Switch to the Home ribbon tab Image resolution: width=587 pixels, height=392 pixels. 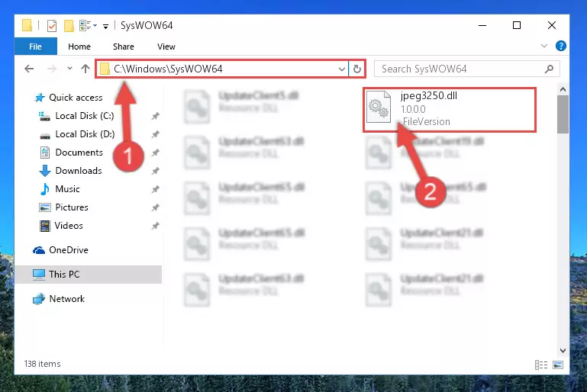tap(79, 47)
